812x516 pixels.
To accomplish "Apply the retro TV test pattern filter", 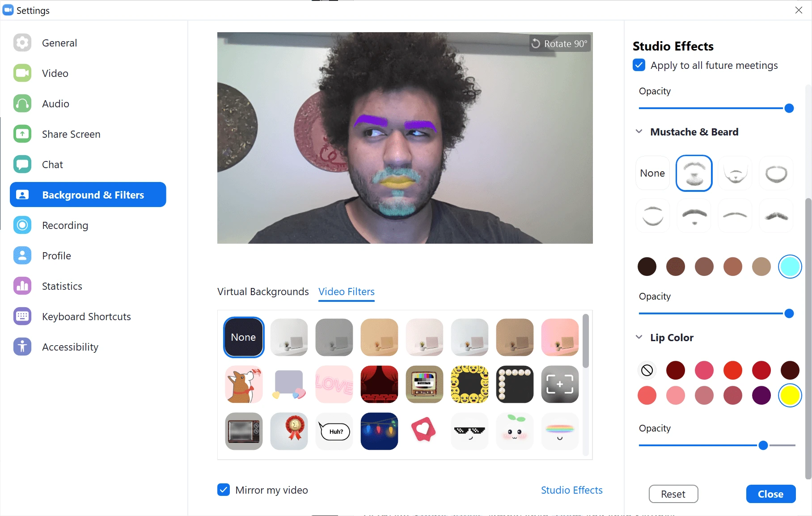I will pyautogui.click(x=424, y=385).
